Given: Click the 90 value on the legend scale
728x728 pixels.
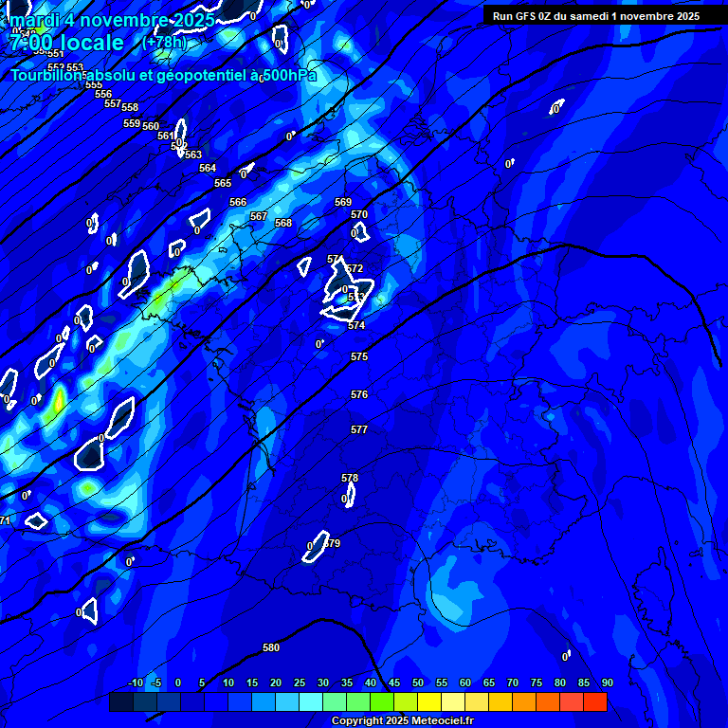Looking at the screenshot, I should coord(607,683).
